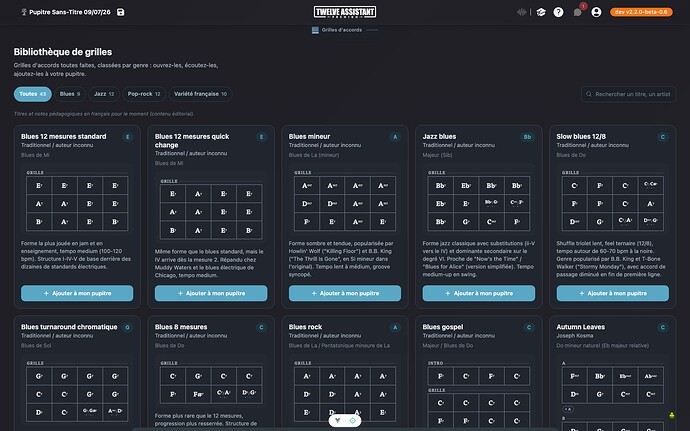
Task: Click the green target icon in floating pill
Action: (352, 420)
